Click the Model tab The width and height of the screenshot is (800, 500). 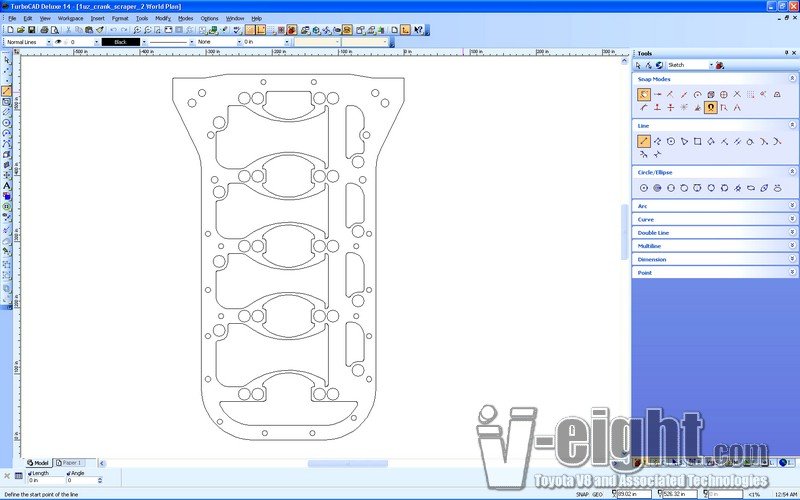click(x=39, y=463)
